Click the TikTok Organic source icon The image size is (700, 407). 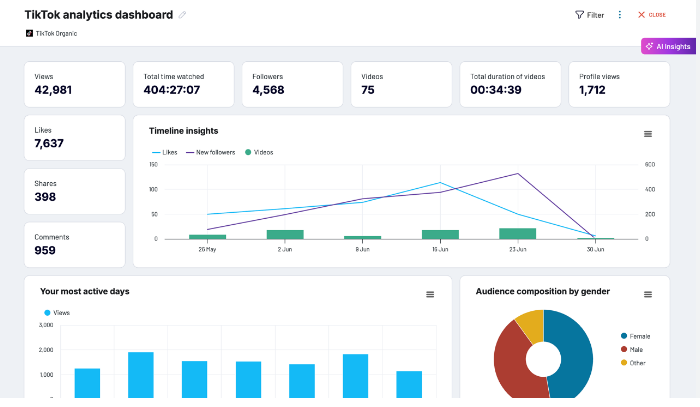[29, 33]
